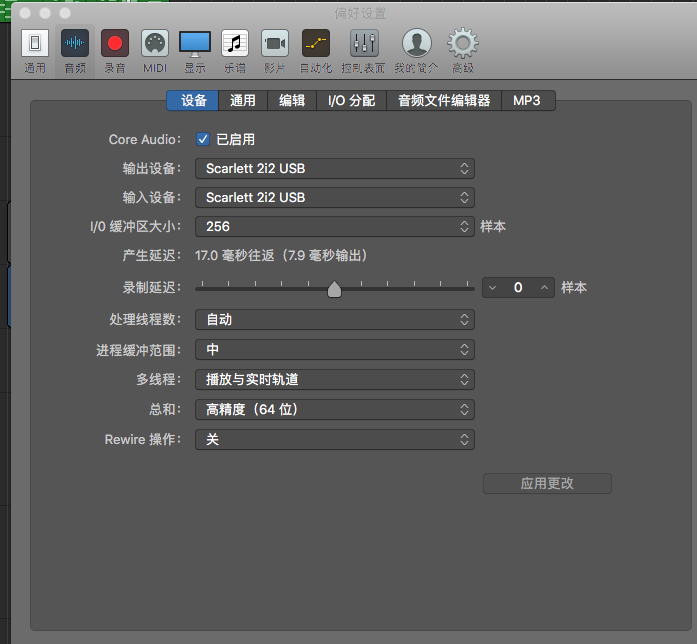
Task: Open the Rewire 操作 dropdown
Action: point(334,440)
